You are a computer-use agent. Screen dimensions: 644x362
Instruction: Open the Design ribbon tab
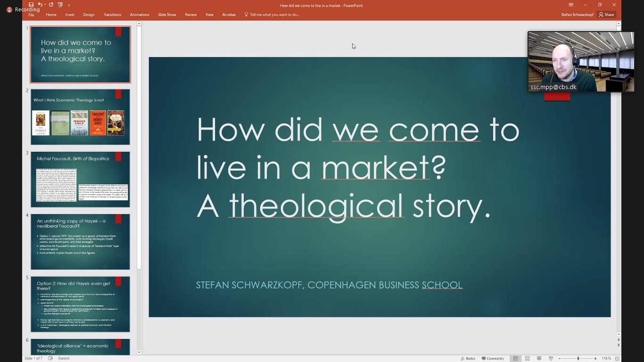pyautogui.click(x=89, y=15)
